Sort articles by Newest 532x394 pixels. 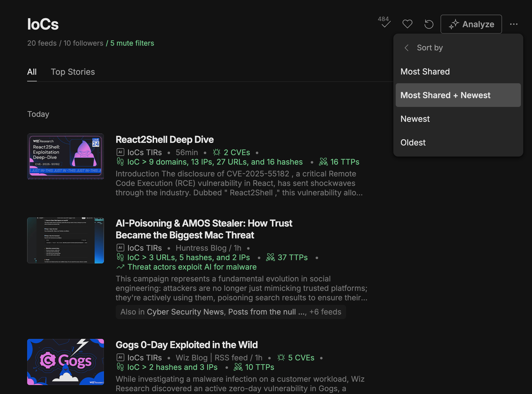click(x=415, y=119)
